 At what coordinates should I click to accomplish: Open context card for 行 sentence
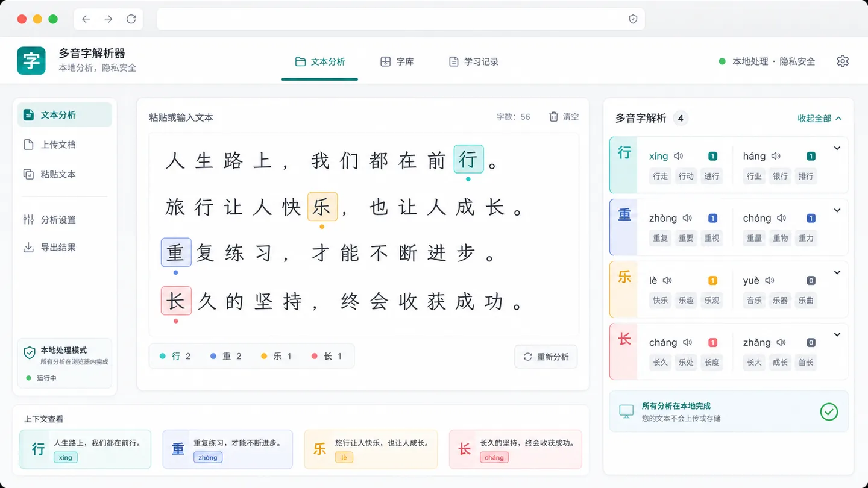[85, 449]
